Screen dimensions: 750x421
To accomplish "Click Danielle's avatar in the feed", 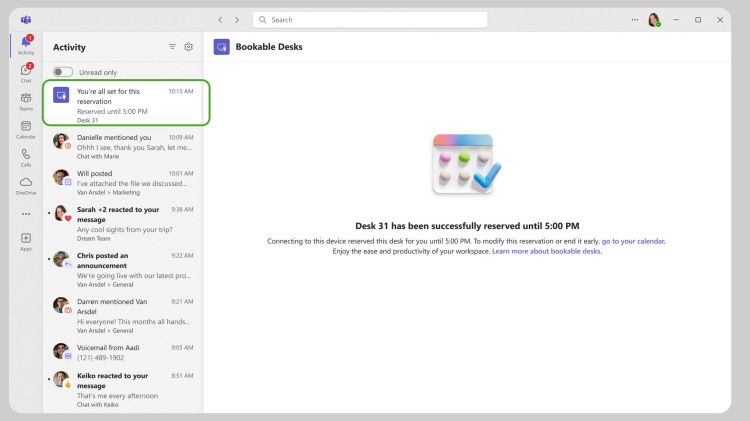I will point(61,141).
